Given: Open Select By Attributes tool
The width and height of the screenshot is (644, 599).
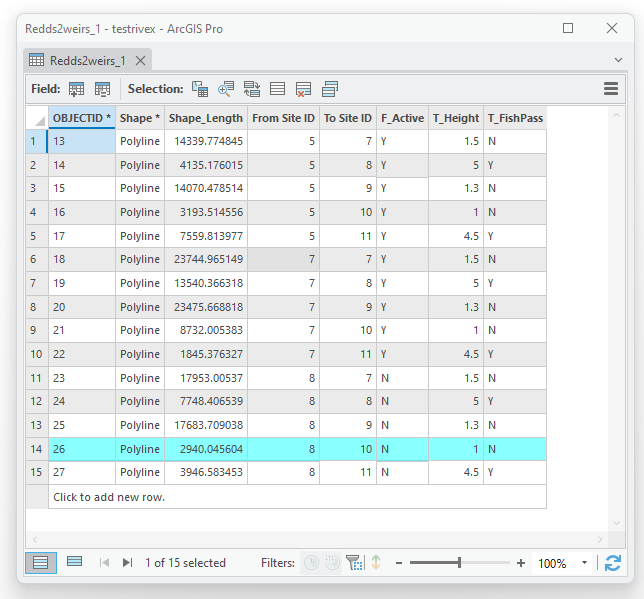Looking at the screenshot, I should tap(200, 89).
